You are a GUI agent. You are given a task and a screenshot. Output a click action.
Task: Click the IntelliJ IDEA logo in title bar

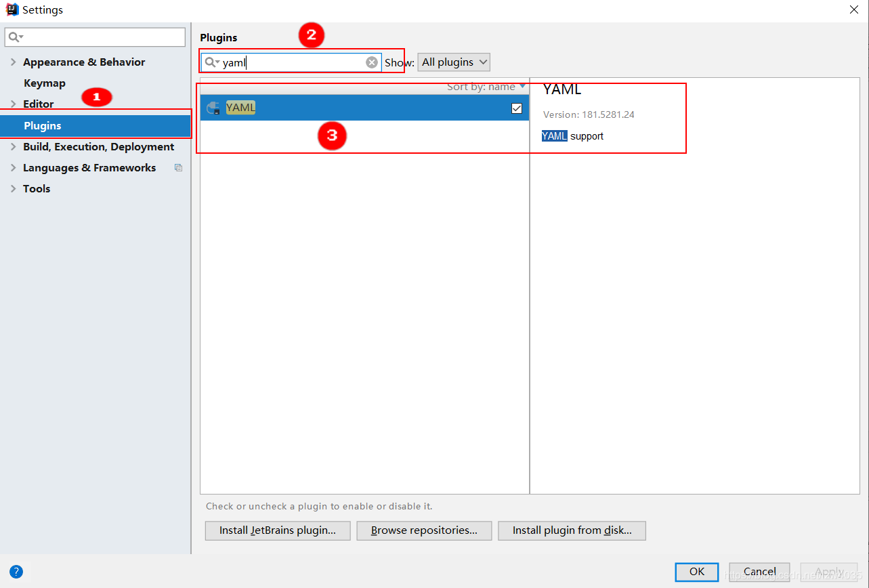click(12, 10)
